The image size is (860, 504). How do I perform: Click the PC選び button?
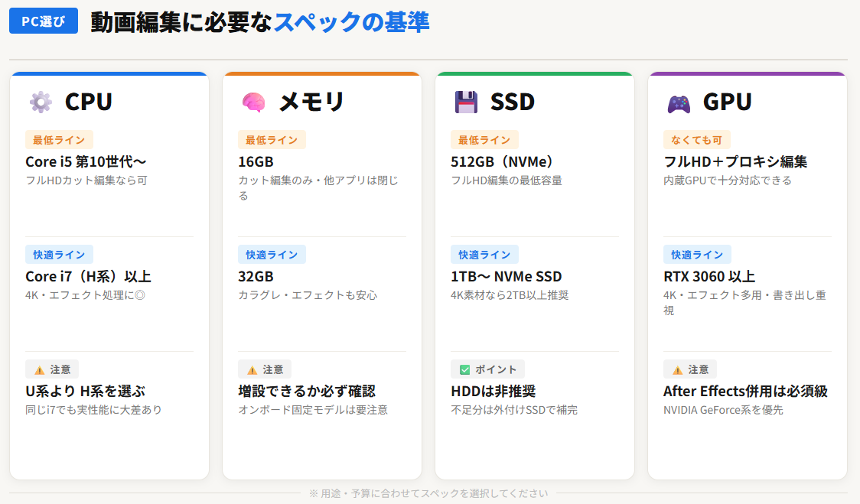43,21
